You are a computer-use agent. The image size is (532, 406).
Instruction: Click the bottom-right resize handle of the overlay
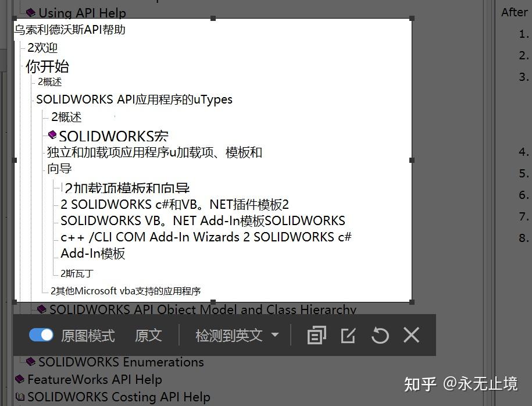[x=411, y=302]
